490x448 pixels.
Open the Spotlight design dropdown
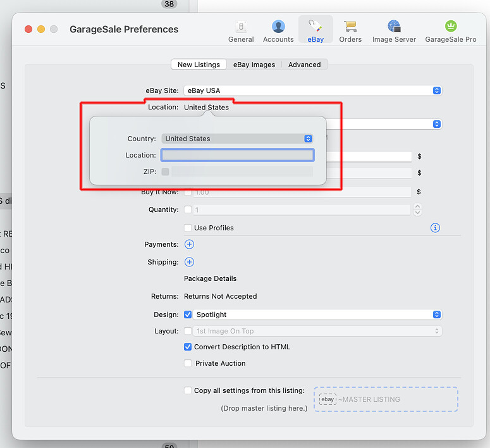[317, 314]
